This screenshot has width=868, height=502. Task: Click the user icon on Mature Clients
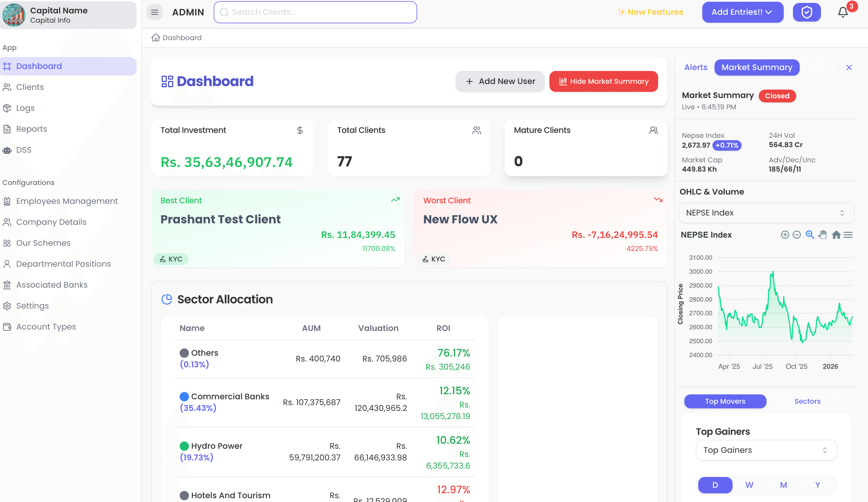click(653, 130)
